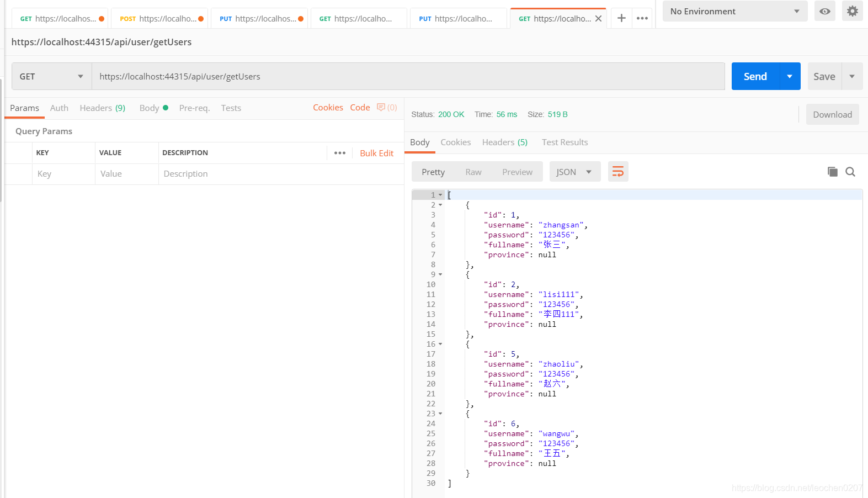Switch to Raw response view
The height and width of the screenshot is (498, 868).
[x=473, y=172]
